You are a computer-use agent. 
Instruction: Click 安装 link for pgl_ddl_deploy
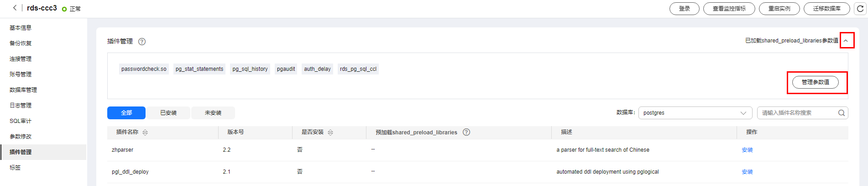point(747,172)
